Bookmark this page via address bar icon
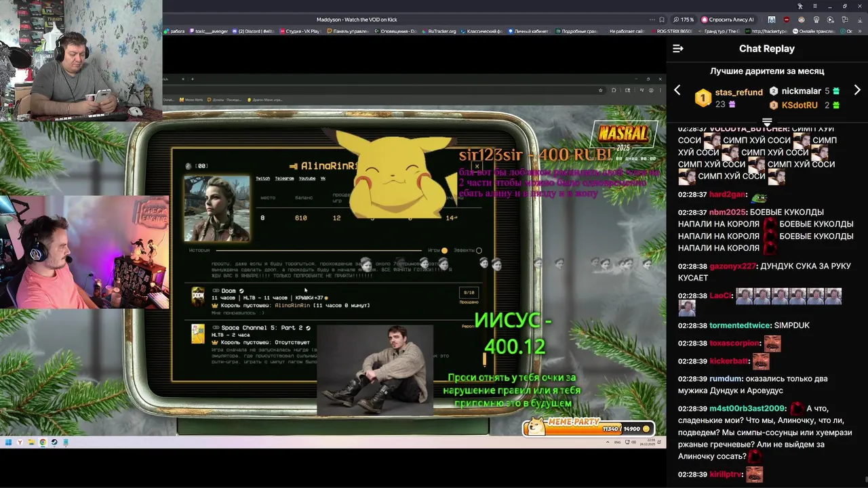The width and height of the screenshot is (868, 488). click(x=662, y=20)
